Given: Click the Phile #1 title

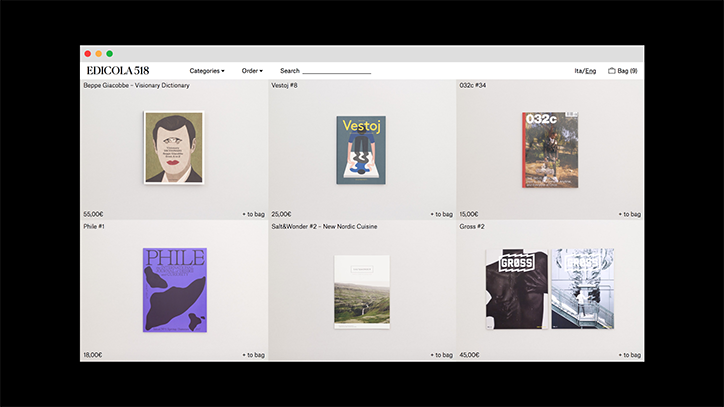Looking at the screenshot, I should tap(94, 226).
